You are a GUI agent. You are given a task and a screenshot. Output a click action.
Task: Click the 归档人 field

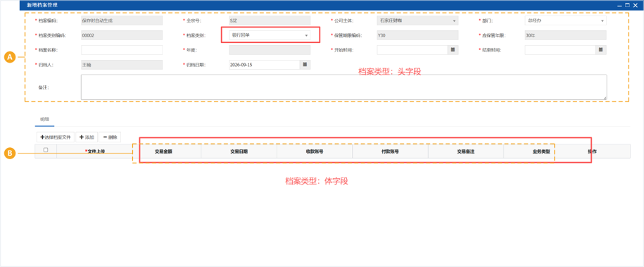pyautogui.click(x=122, y=65)
